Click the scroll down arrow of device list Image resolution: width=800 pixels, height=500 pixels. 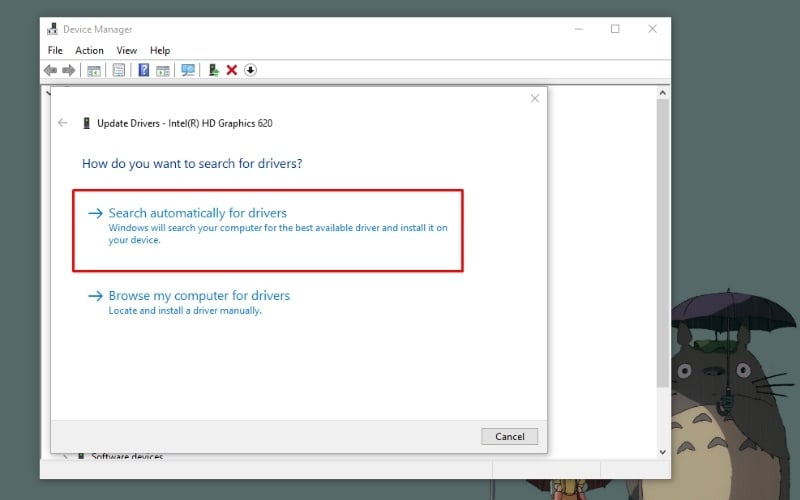[x=662, y=452]
